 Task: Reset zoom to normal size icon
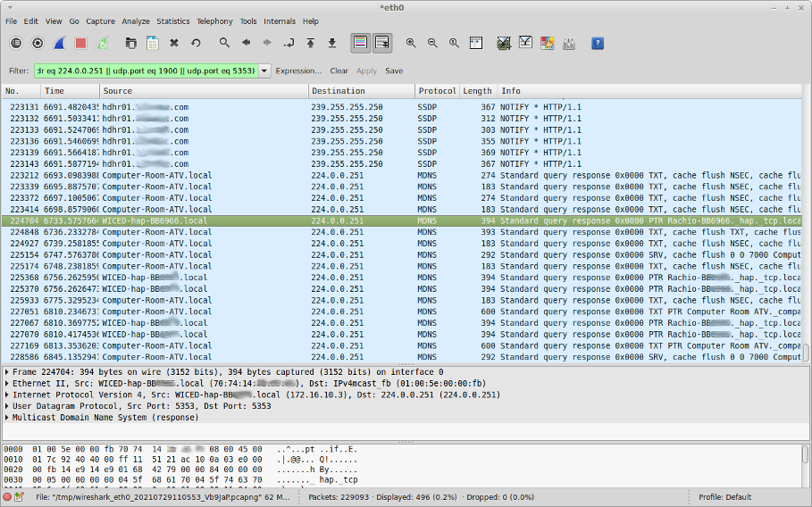coord(454,43)
